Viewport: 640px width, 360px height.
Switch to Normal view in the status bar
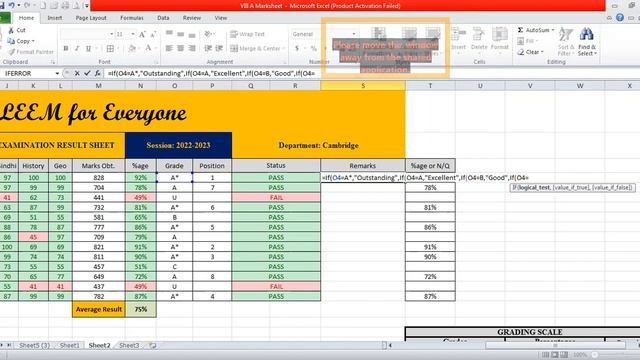pos(546,355)
